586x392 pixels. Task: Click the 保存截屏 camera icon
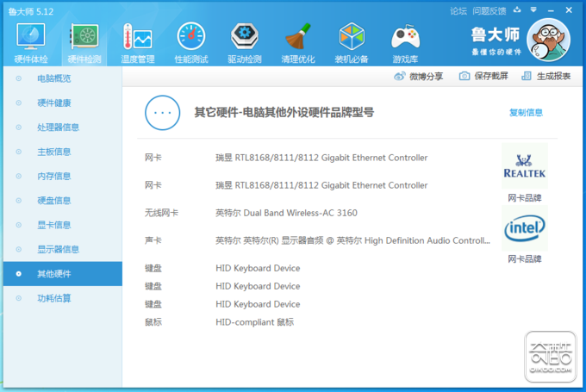[464, 76]
